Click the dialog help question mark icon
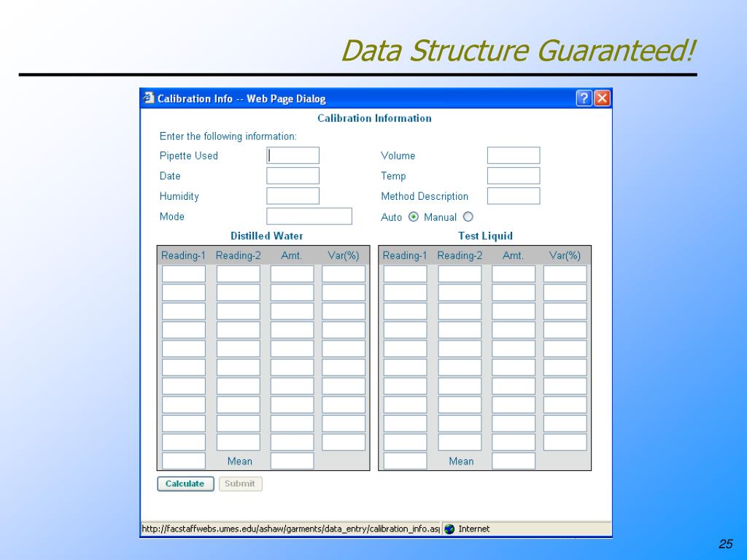747x560 pixels. coord(584,98)
